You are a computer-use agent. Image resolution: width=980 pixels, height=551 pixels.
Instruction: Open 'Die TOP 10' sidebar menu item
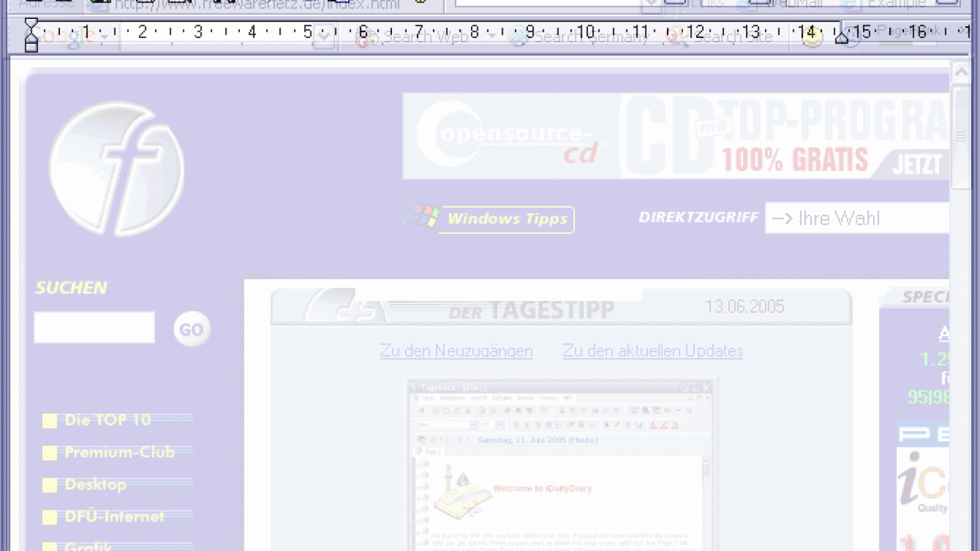108,420
